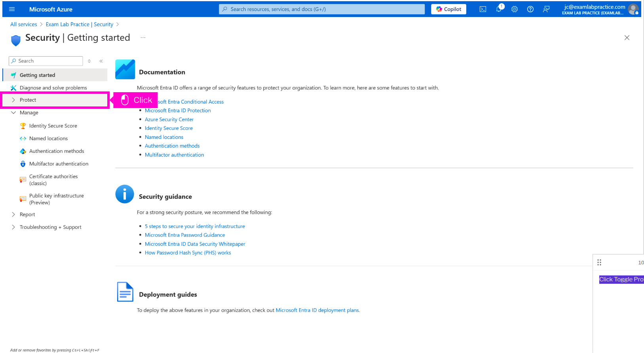Open Microsoft Entra Password Guidance link
The height and width of the screenshot is (353, 644).
click(185, 235)
